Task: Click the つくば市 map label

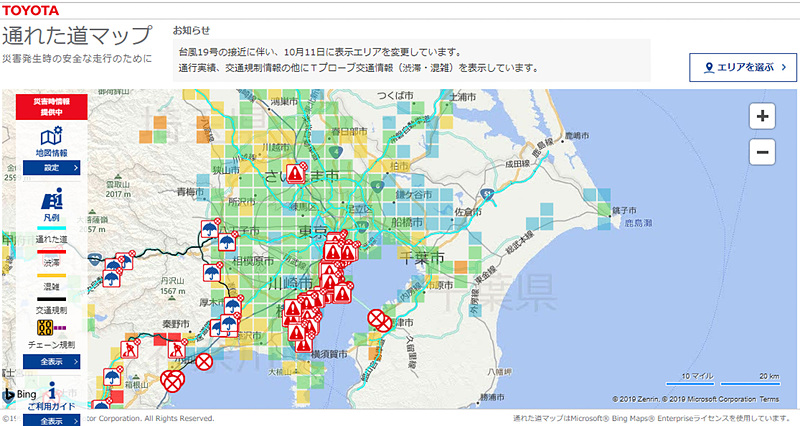Action: click(395, 95)
